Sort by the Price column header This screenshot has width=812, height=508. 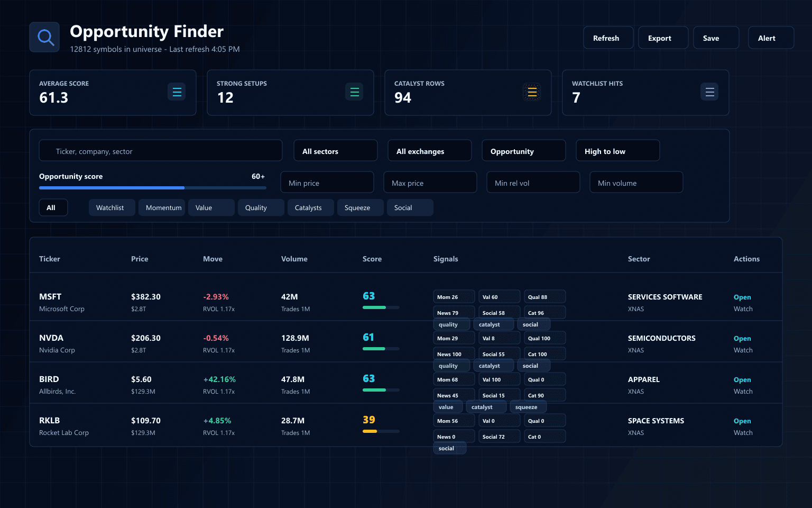140,259
